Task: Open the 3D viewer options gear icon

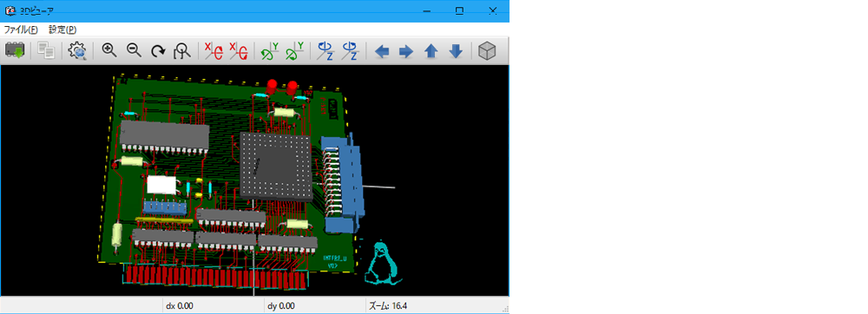Action: (x=77, y=51)
